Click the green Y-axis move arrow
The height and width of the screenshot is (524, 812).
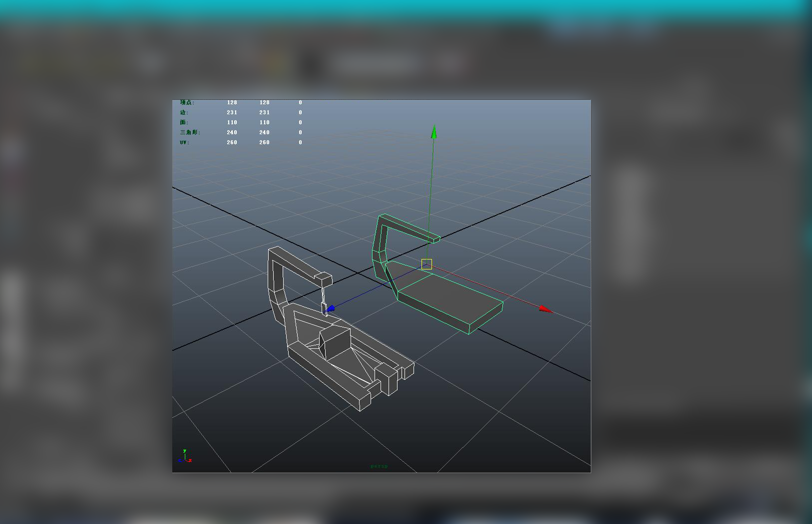(x=434, y=132)
